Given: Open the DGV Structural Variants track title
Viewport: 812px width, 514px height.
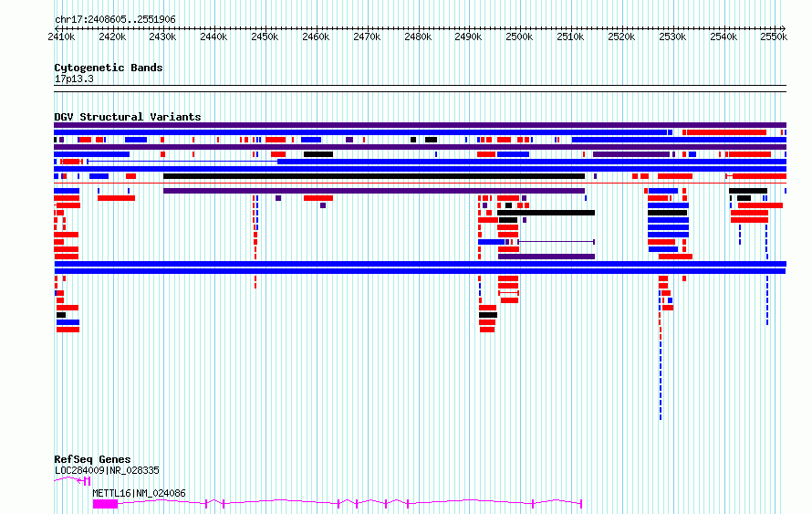Looking at the screenshot, I should click(x=128, y=117).
